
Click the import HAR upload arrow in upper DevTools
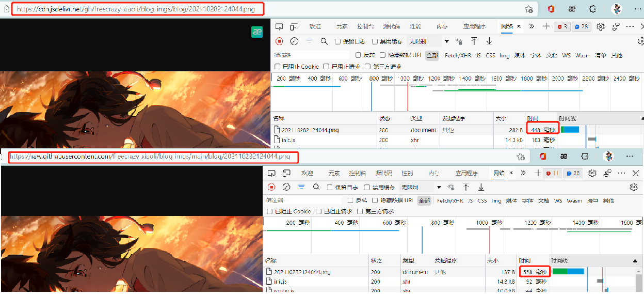[474, 41]
